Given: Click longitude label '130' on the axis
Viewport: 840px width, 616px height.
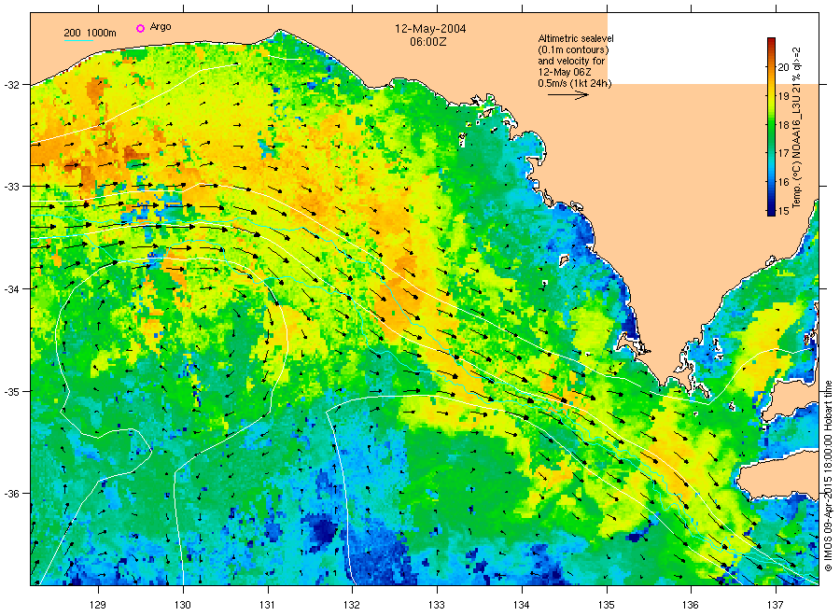Looking at the screenshot, I should [183, 605].
